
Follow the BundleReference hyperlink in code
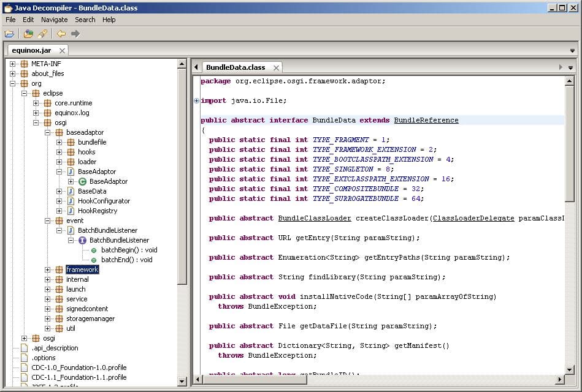pos(426,120)
